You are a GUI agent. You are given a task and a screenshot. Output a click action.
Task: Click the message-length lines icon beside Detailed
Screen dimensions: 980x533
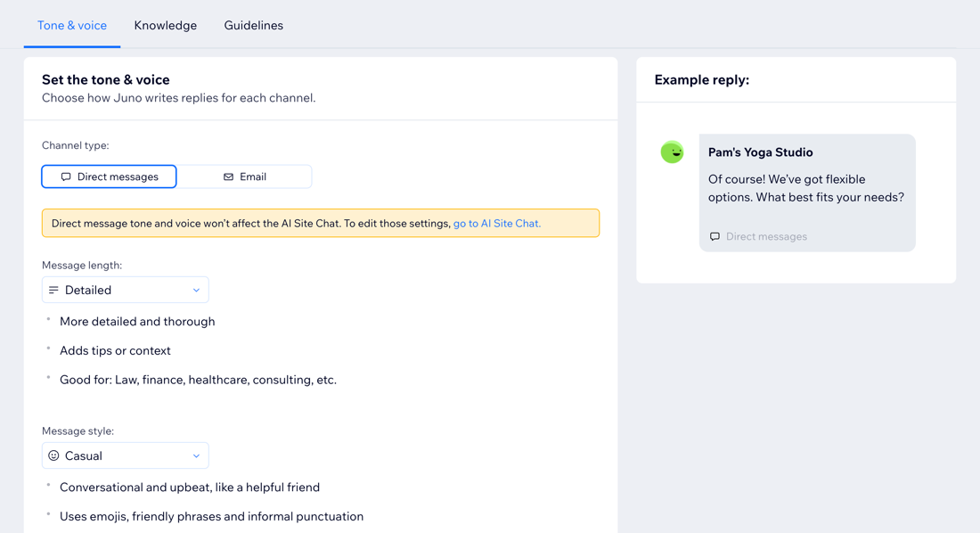tap(54, 289)
